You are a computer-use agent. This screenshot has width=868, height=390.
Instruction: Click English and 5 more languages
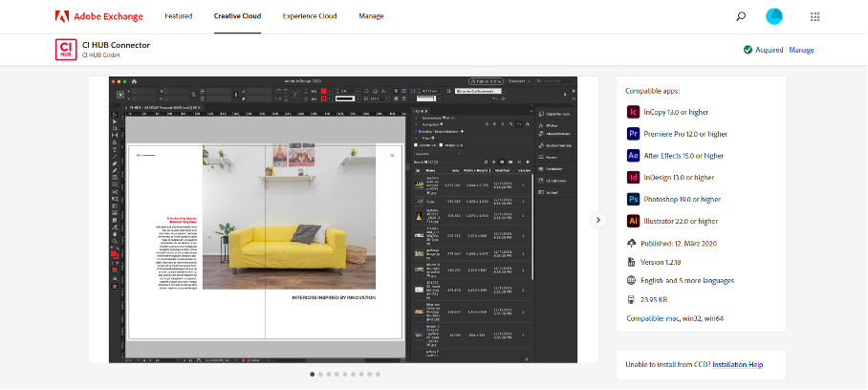[687, 281]
